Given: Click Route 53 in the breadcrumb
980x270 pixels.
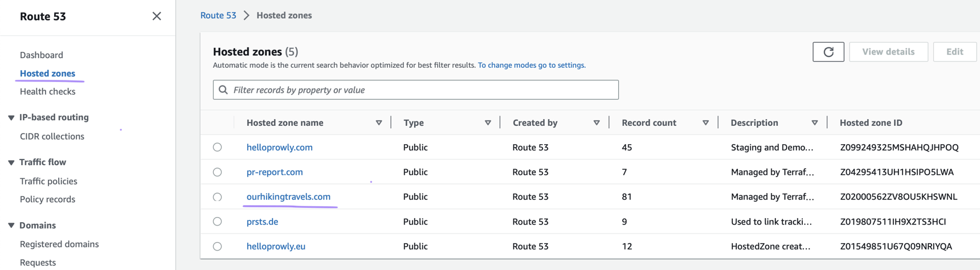Looking at the screenshot, I should click(x=218, y=15).
